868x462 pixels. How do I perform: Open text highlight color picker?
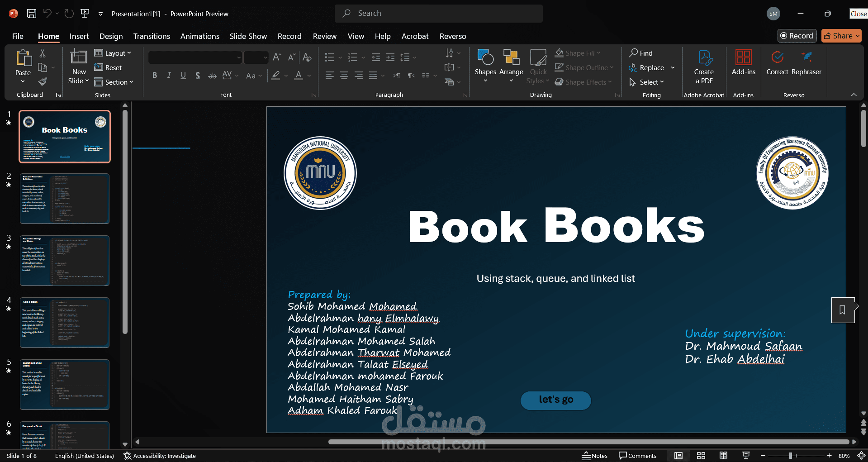275,76
